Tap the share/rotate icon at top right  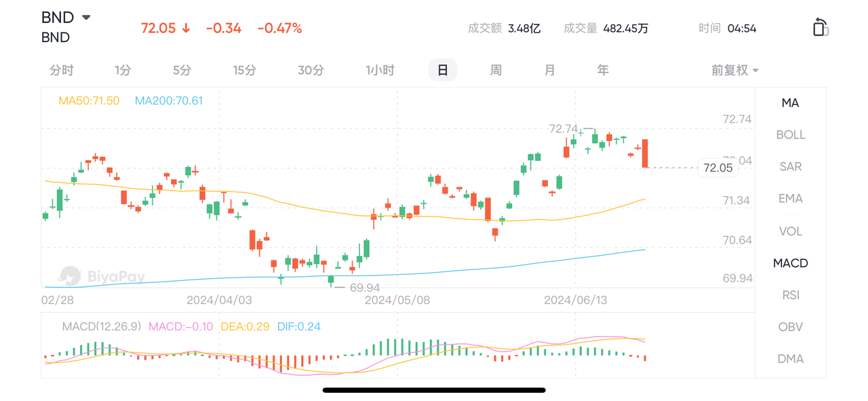click(821, 27)
